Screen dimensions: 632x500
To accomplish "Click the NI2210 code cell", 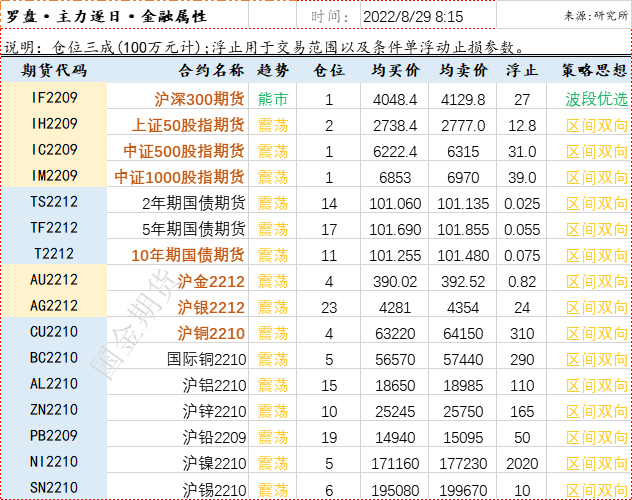I will [x=54, y=461].
